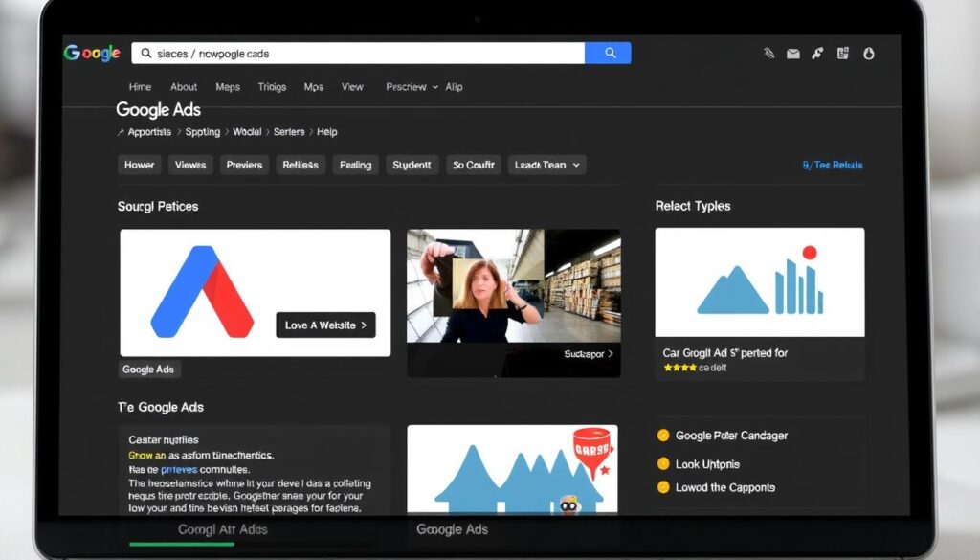Image resolution: width=980 pixels, height=560 pixels.
Task: Click the yellow bullet beside Look Uhtpnis
Action: pos(663,463)
